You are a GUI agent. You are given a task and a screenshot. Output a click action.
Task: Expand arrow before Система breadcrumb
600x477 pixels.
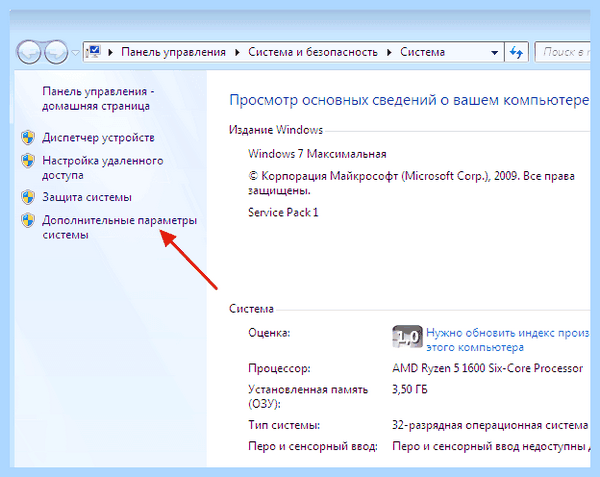(389, 52)
